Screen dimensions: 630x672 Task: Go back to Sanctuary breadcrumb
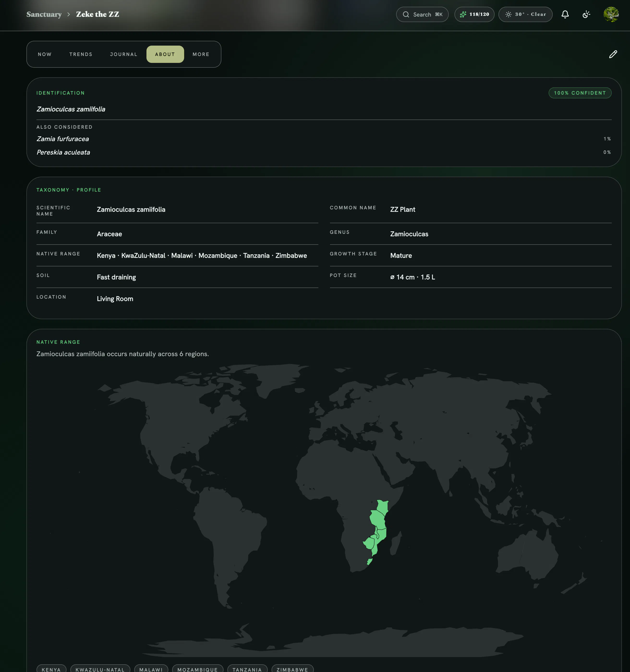coord(44,15)
